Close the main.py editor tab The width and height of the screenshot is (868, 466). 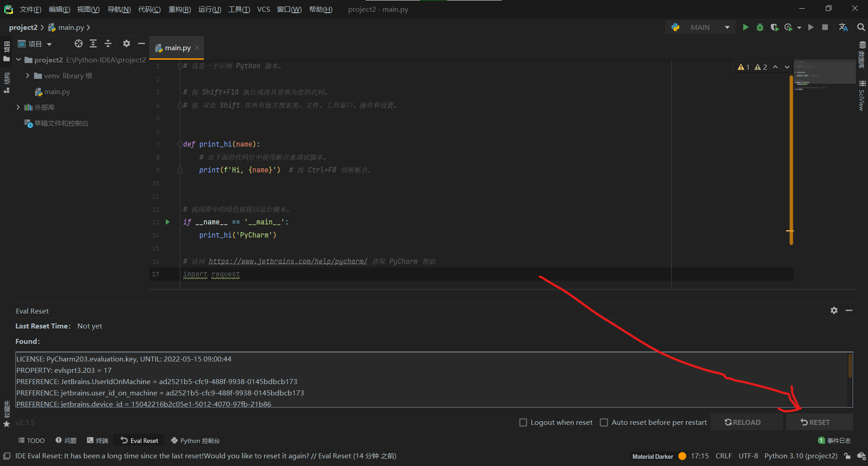click(197, 48)
